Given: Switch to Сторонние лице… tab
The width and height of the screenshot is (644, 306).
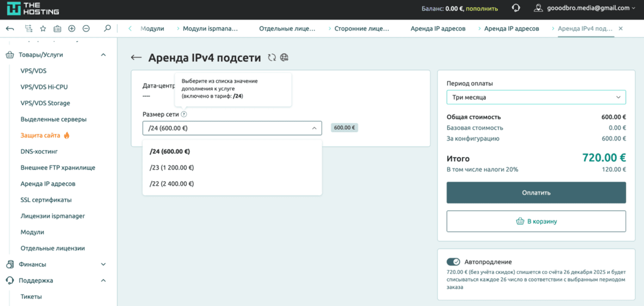Looking at the screenshot, I should point(362,29).
